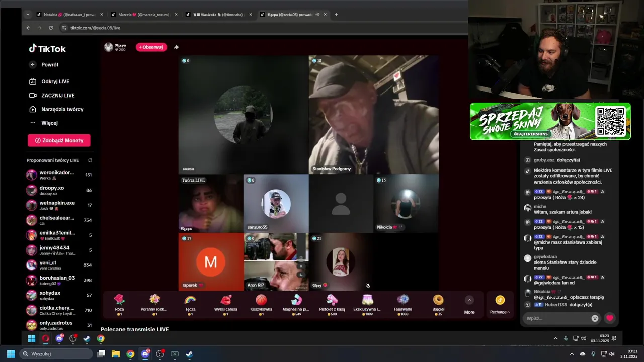Select the Stanisław Podgorny guest video tile
644x362 pixels.
[373, 115]
